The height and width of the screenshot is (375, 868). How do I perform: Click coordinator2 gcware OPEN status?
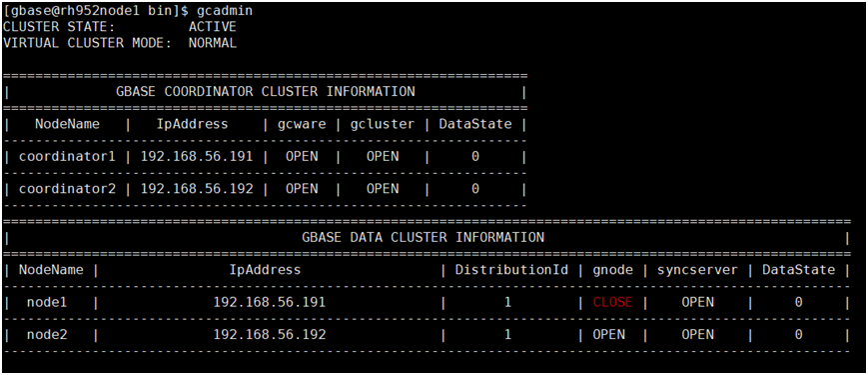(x=302, y=189)
